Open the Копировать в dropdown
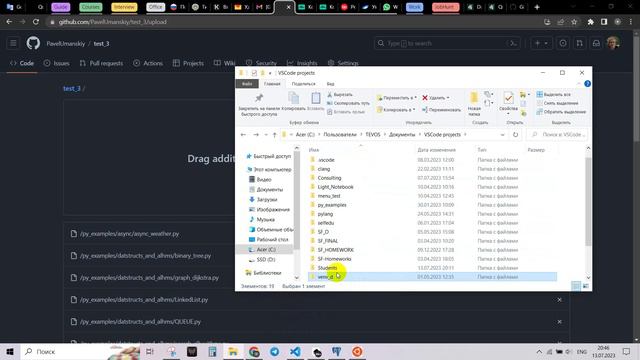The image size is (640, 360). tap(396, 110)
